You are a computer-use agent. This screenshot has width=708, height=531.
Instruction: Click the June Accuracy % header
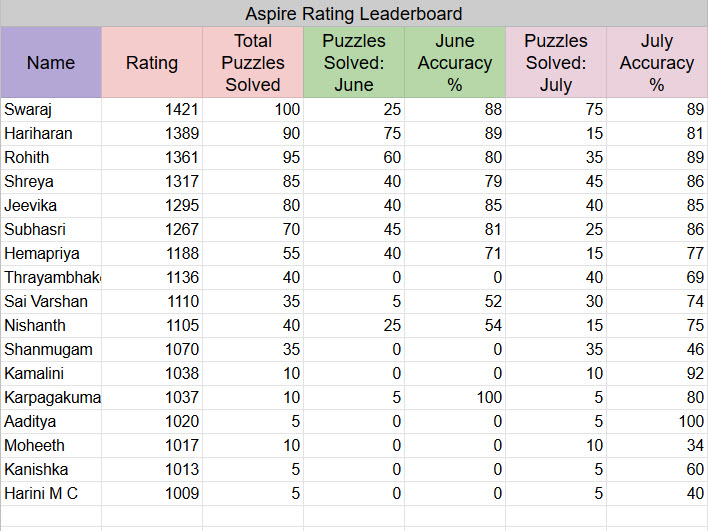(x=455, y=62)
